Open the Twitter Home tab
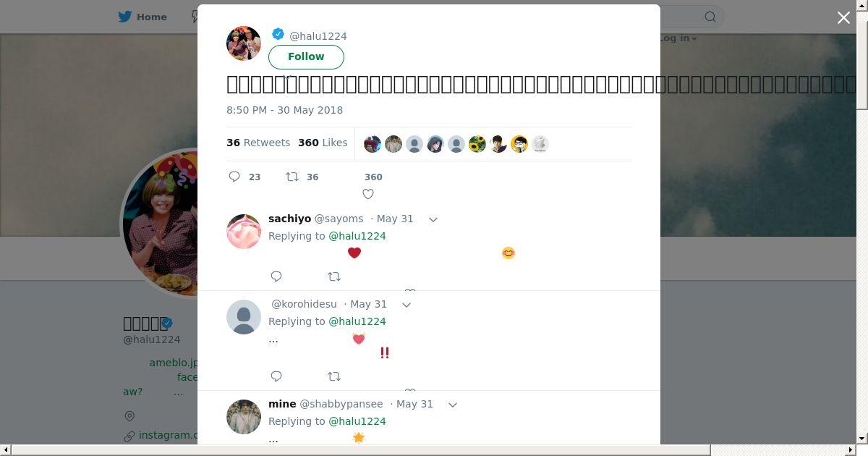Viewport: 868px width, 456px height. pos(142,17)
